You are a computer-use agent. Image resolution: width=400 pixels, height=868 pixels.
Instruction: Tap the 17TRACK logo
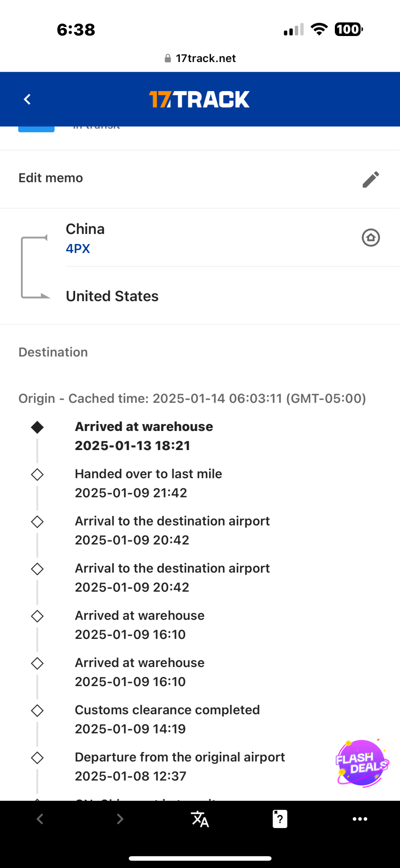(199, 99)
